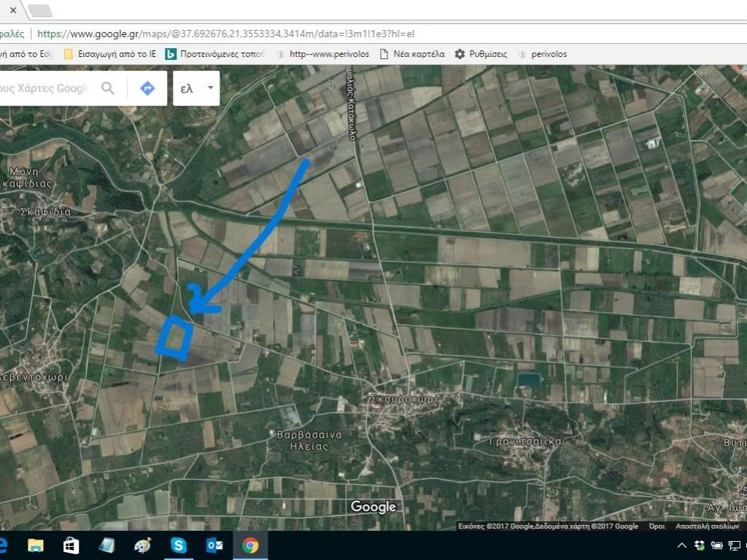Image resolution: width=747 pixels, height=560 pixels.
Task: Click the Google Maps search input field
Action: coord(44,88)
